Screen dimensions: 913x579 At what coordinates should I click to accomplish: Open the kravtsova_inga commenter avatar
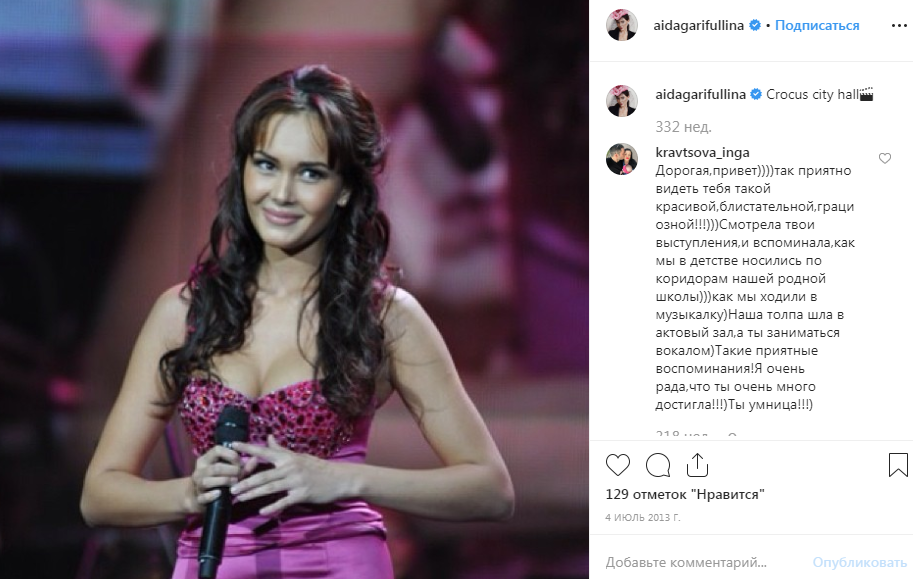tap(622, 159)
